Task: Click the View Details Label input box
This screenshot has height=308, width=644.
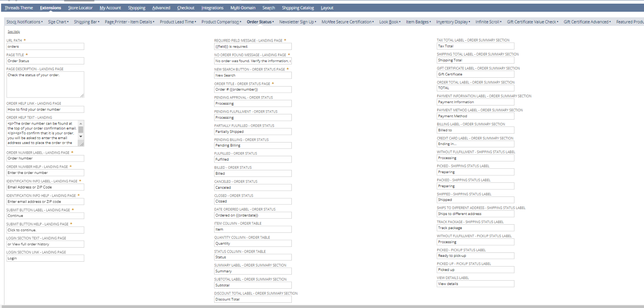Action: click(x=475, y=284)
